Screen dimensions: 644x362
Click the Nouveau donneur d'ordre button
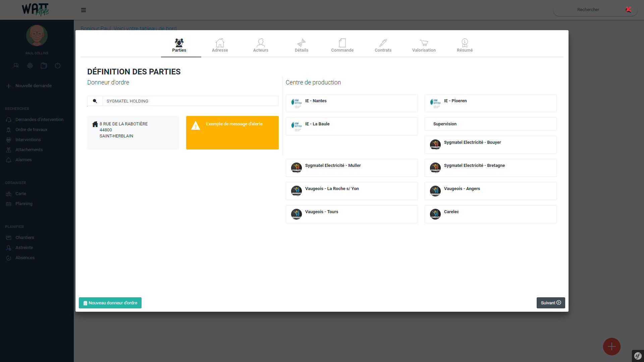tap(110, 303)
